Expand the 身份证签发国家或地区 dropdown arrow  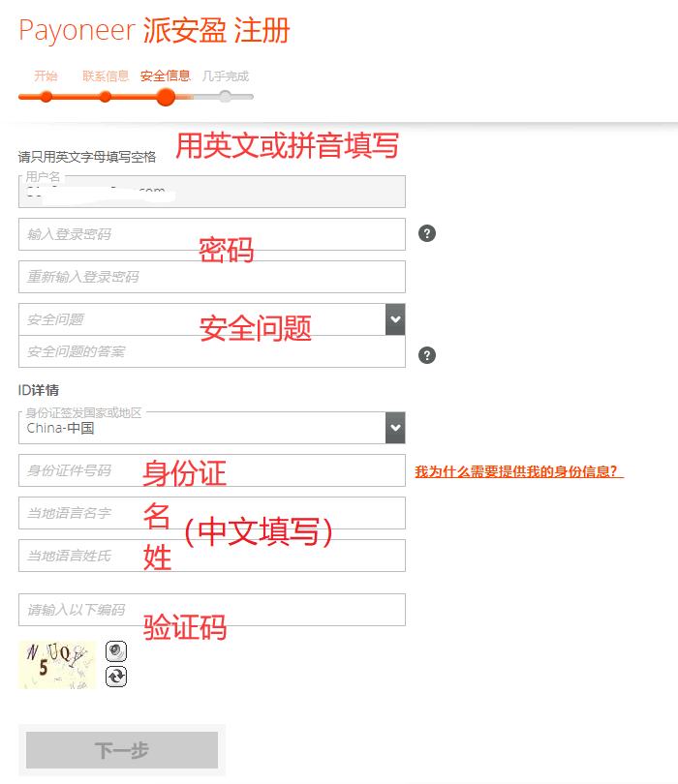point(395,428)
